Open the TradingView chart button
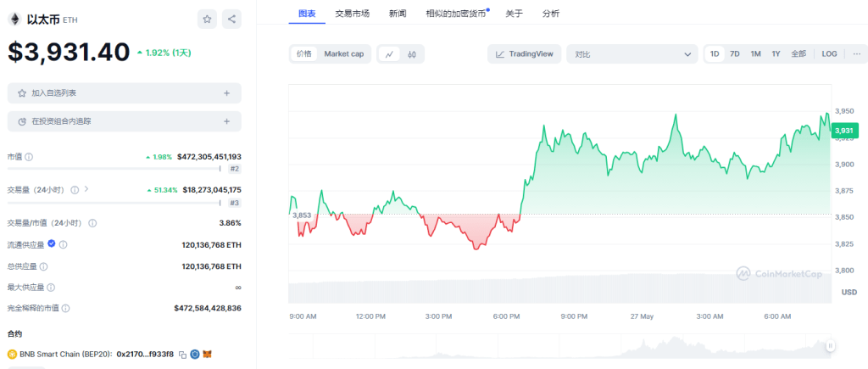Image resolution: width=868 pixels, height=369 pixels. (x=524, y=53)
